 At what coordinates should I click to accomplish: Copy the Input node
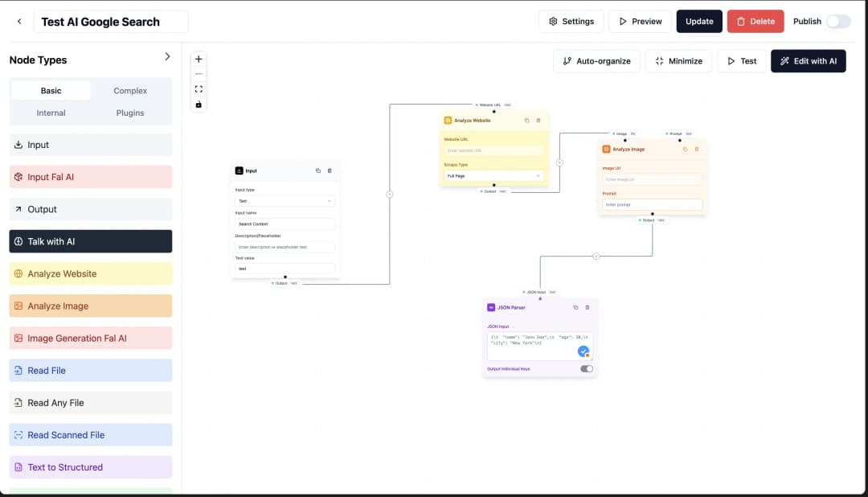[x=317, y=170]
